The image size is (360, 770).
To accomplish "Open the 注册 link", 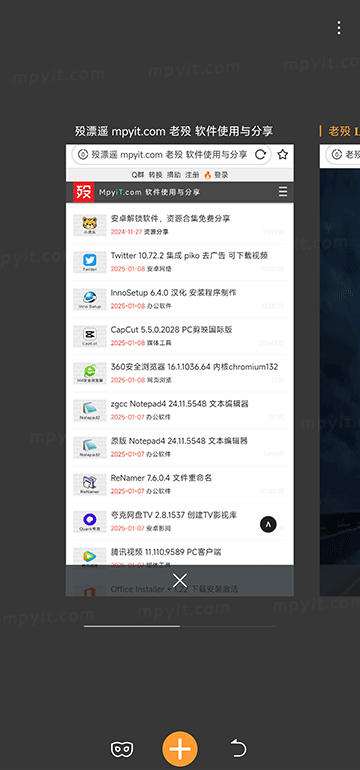I will 193,175.
